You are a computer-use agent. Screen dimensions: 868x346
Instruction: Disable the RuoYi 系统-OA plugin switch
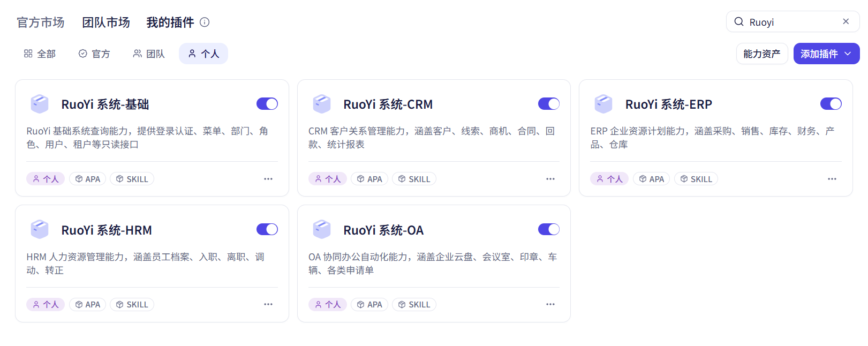tap(549, 229)
